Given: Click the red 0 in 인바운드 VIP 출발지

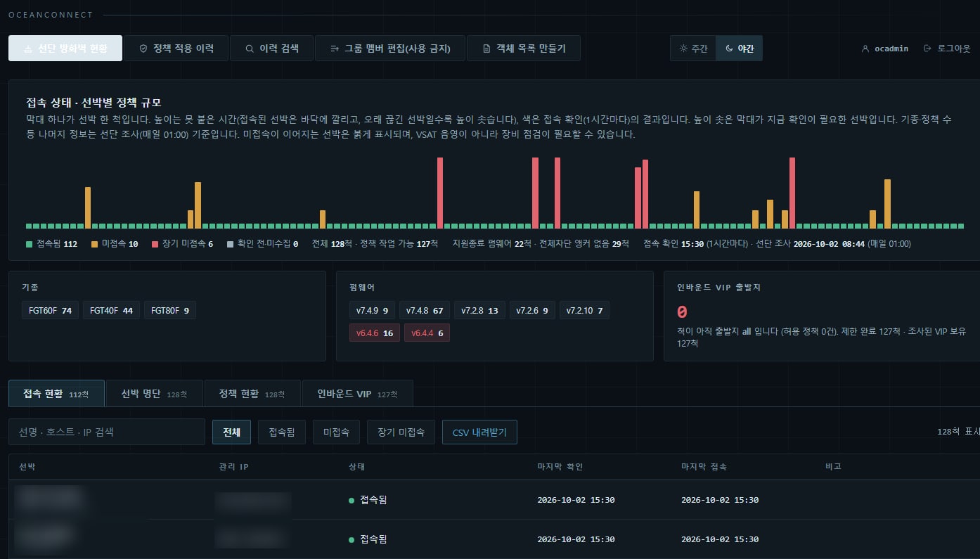Looking at the screenshot, I should pyautogui.click(x=682, y=312).
